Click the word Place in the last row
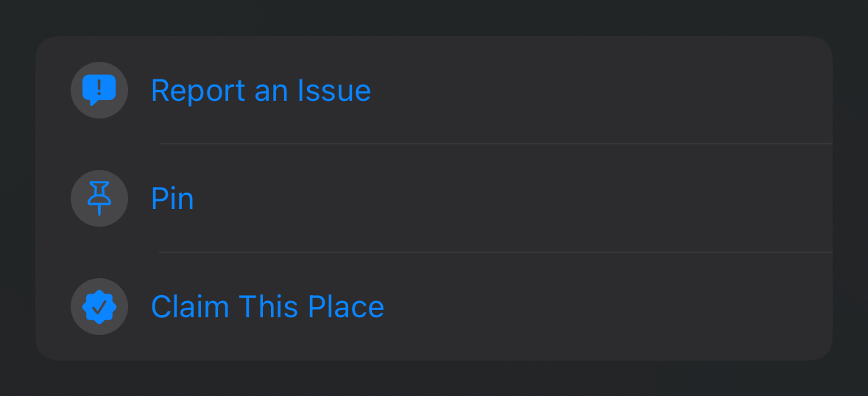 coord(345,306)
